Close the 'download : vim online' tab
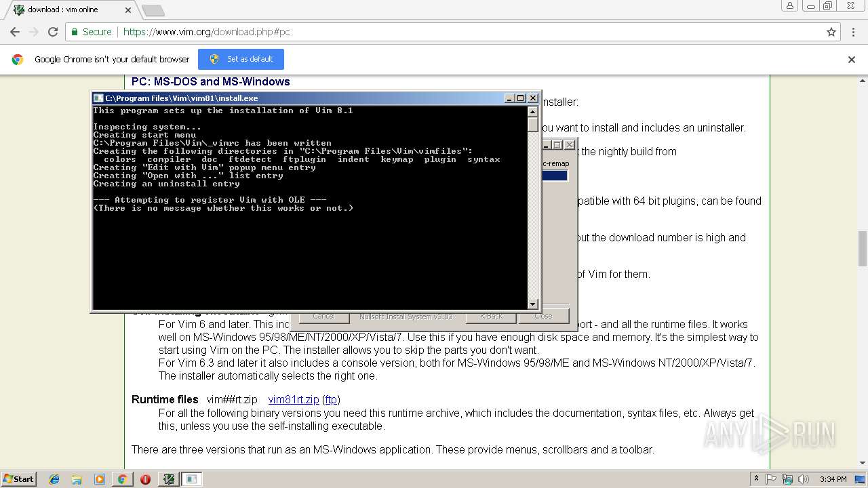Viewport: 868px width, 488px height. coord(128,10)
